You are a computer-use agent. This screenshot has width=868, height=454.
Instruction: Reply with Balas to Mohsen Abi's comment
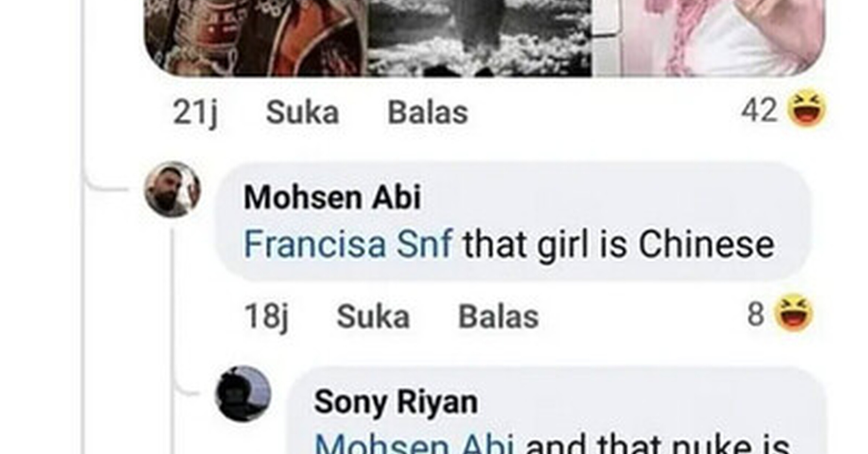pos(498,316)
